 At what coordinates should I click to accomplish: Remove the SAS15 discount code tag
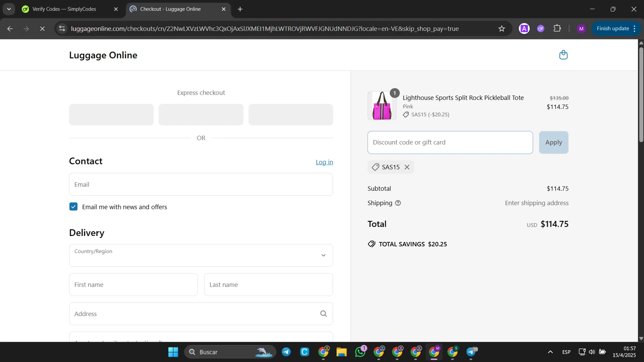(x=407, y=167)
